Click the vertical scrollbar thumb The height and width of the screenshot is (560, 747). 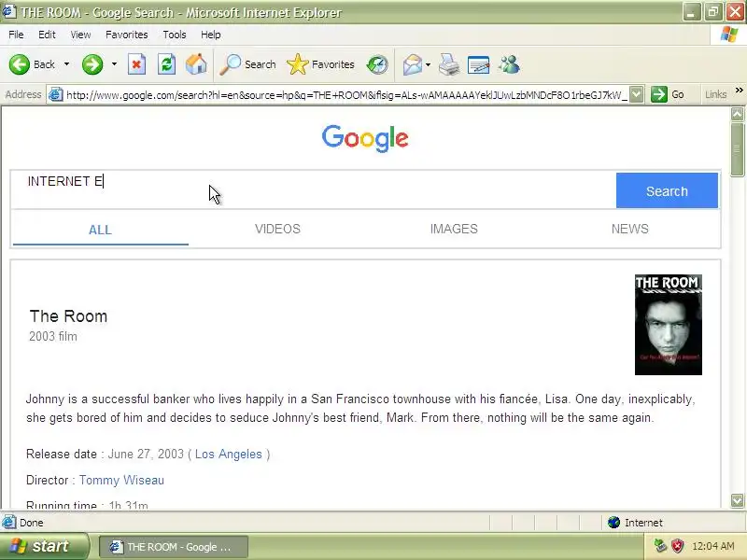coord(738,149)
